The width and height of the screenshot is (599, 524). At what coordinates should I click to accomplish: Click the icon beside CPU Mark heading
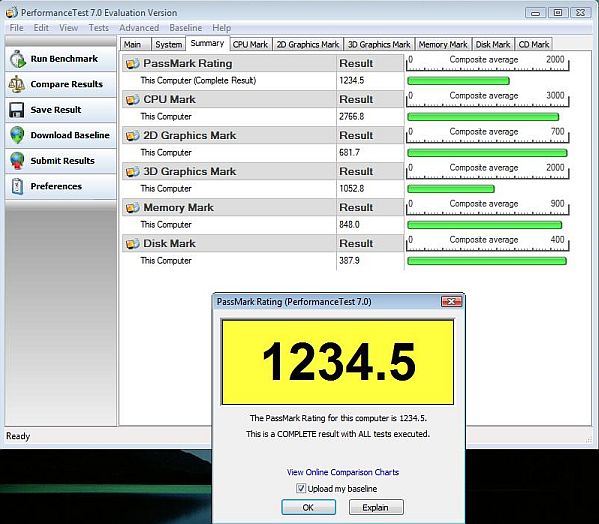pos(133,100)
